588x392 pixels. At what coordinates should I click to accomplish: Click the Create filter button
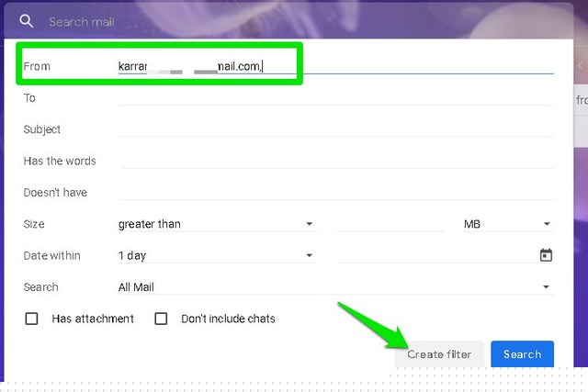click(x=439, y=354)
